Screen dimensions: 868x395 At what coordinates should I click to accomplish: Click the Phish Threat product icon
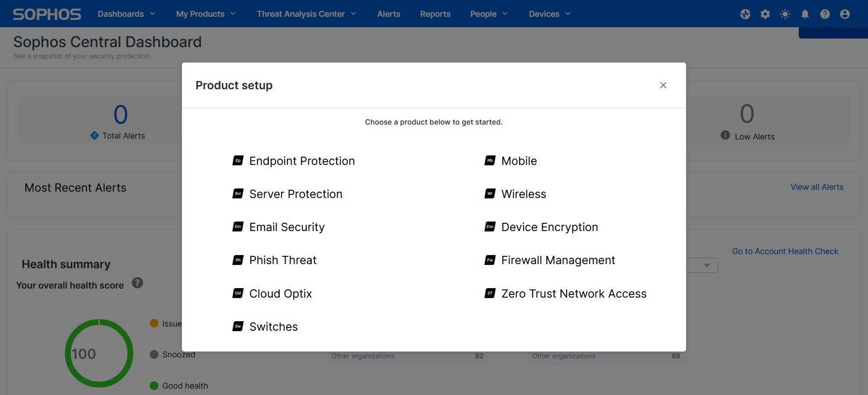point(238,260)
